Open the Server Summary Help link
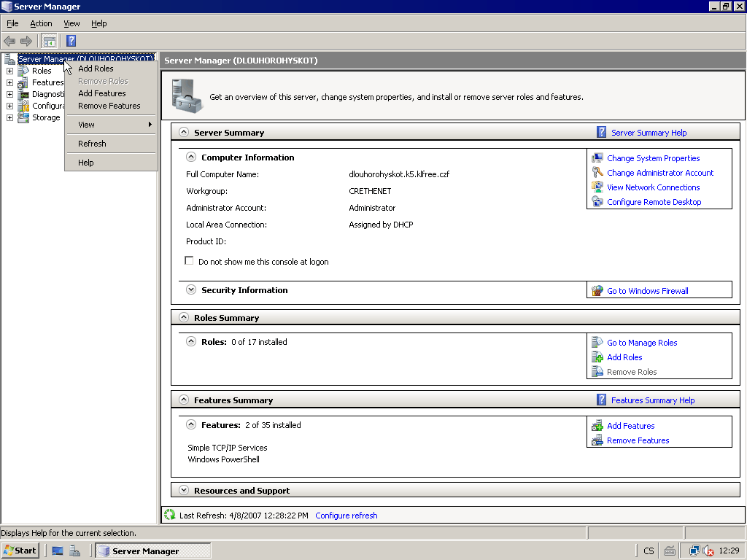 tap(649, 133)
